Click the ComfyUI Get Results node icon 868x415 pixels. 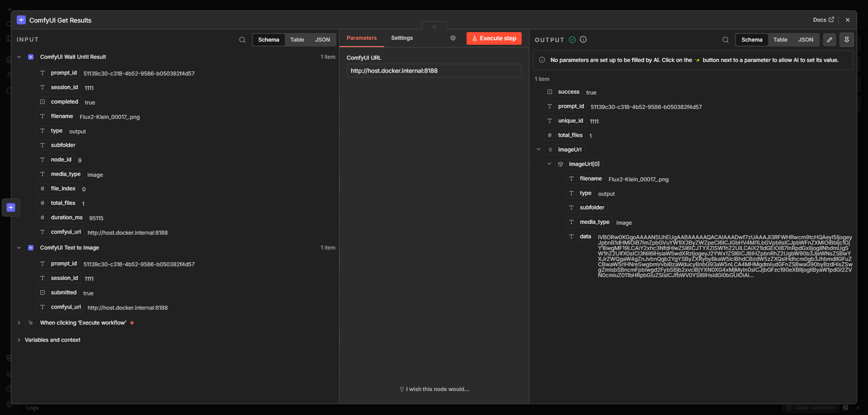pos(21,20)
